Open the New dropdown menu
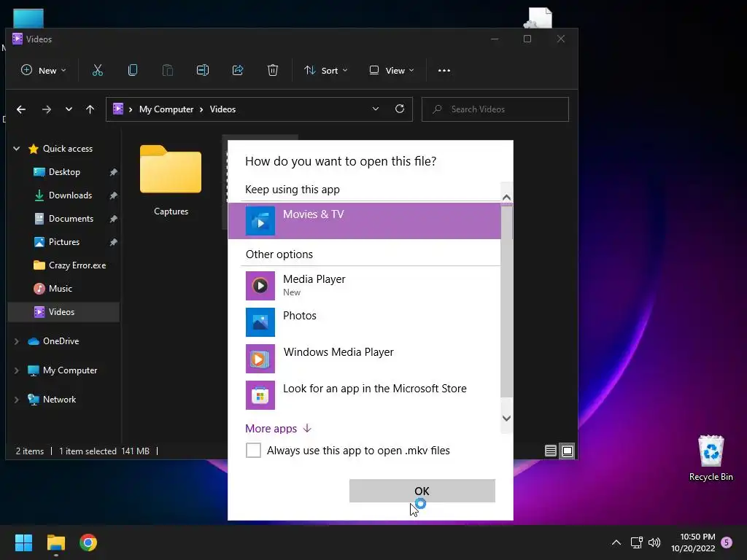Screen dimensions: 747x560 pos(43,71)
